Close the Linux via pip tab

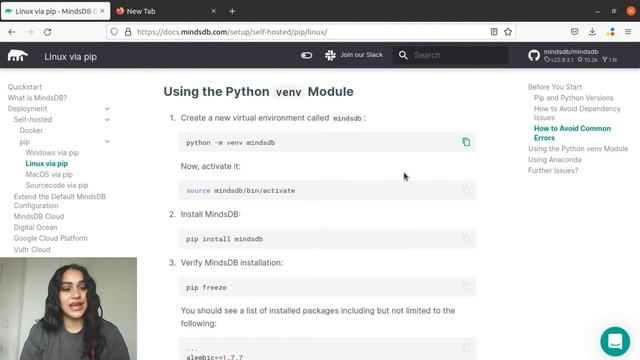(102, 11)
